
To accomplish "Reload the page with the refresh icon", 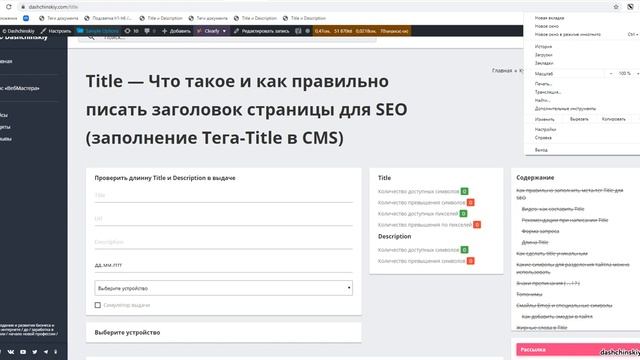I will pyautogui.click(x=9, y=7).
